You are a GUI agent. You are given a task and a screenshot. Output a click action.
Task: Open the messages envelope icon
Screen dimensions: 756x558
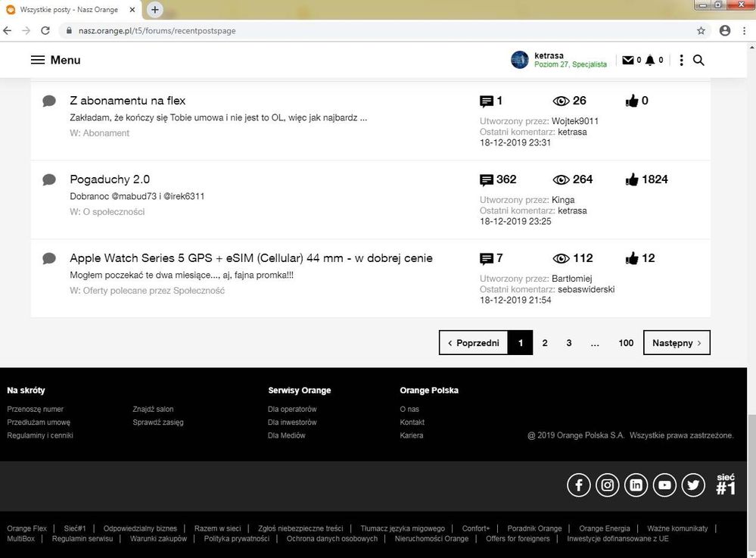click(627, 61)
